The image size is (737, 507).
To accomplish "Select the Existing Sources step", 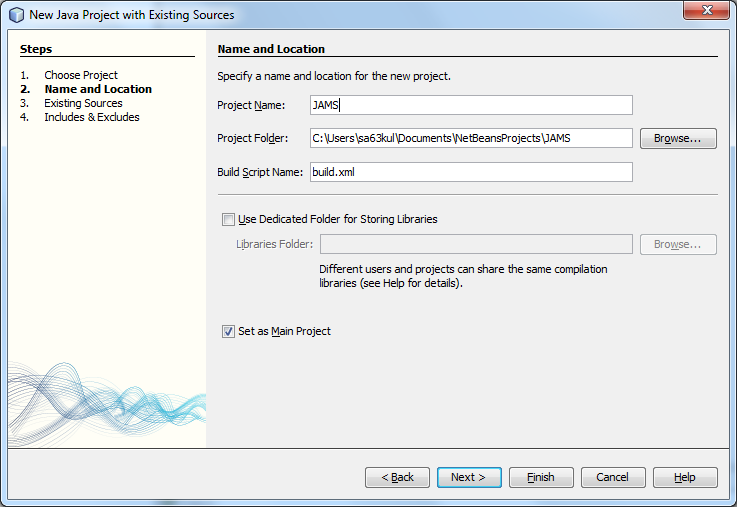I will pos(83,103).
